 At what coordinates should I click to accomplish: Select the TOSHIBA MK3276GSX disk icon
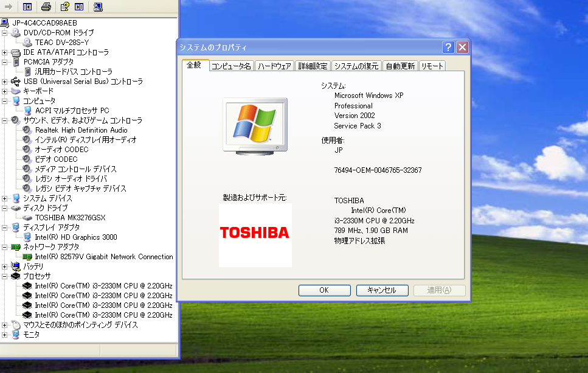click(26, 217)
